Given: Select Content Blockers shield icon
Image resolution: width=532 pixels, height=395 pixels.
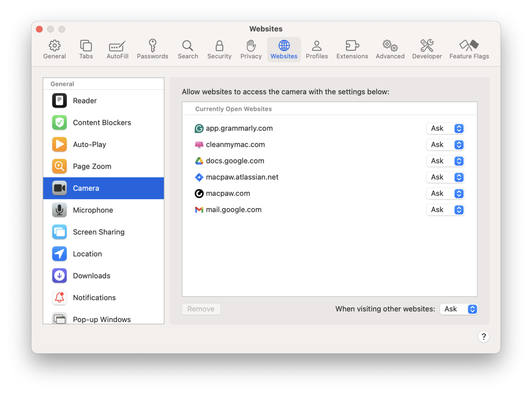Looking at the screenshot, I should (x=59, y=122).
